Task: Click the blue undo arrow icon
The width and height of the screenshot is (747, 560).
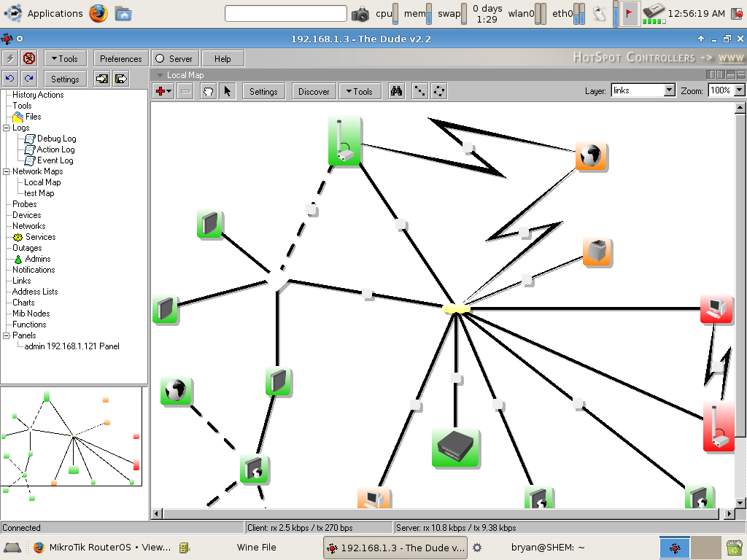Action: [10, 79]
